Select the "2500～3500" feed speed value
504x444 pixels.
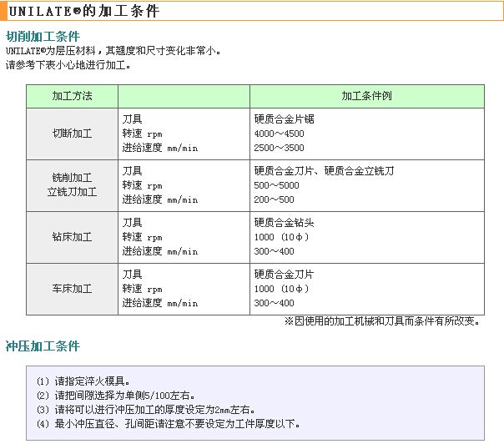tap(279, 148)
